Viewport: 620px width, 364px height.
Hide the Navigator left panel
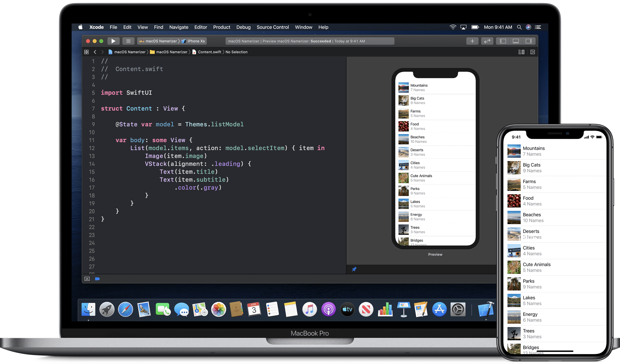(503, 41)
